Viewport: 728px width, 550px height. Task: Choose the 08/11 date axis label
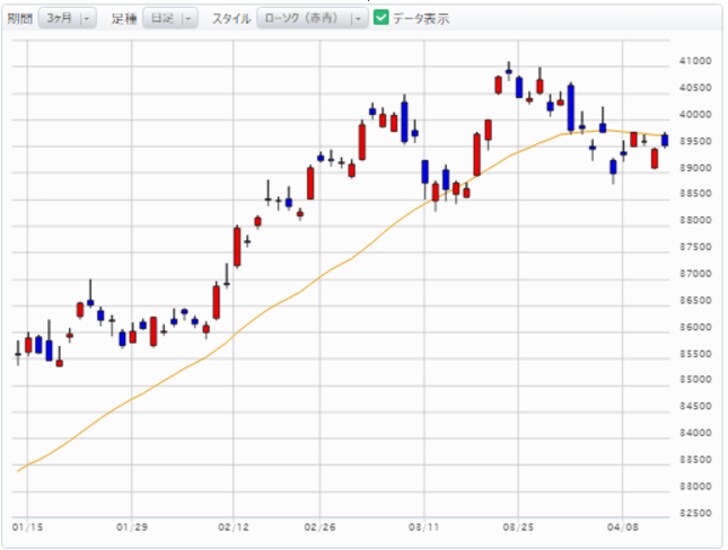pyautogui.click(x=424, y=523)
